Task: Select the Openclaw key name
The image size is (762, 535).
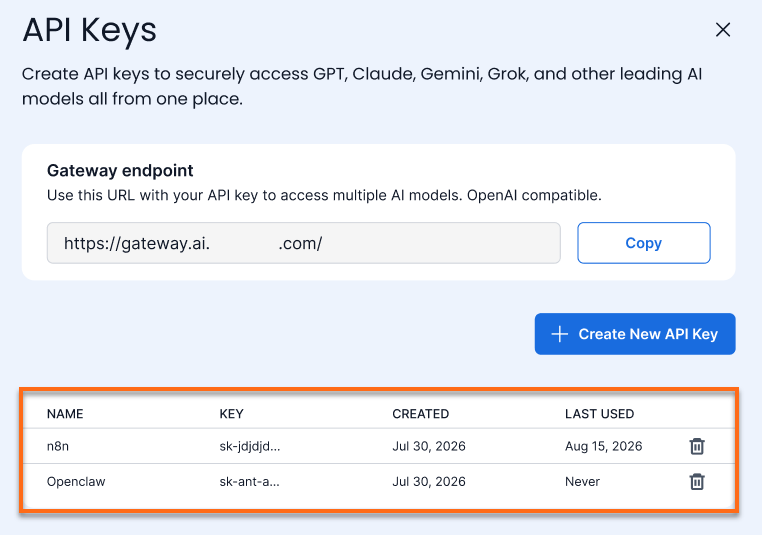Action: [x=76, y=482]
